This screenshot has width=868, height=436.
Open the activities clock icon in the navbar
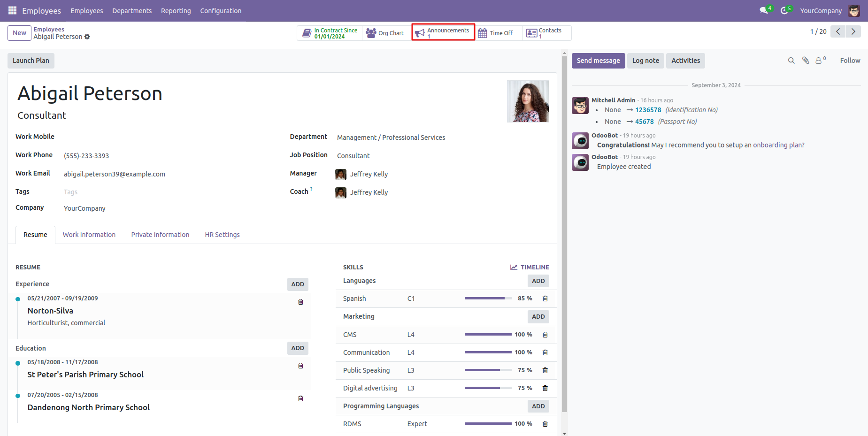pyautogui.click(x=784, y=10)
